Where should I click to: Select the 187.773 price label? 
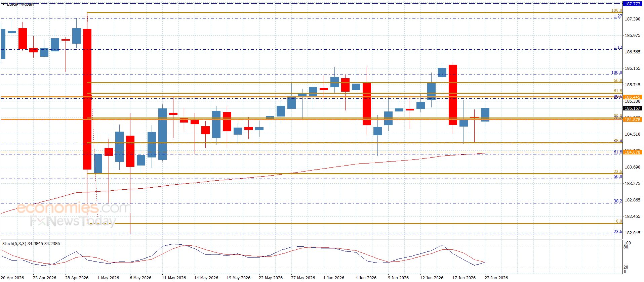click(632, 4)
